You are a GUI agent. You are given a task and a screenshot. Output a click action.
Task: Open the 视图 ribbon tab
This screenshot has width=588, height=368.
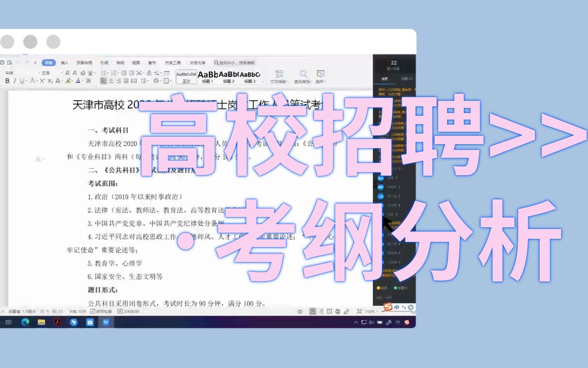pyautogui.click(x=136, y=63)
